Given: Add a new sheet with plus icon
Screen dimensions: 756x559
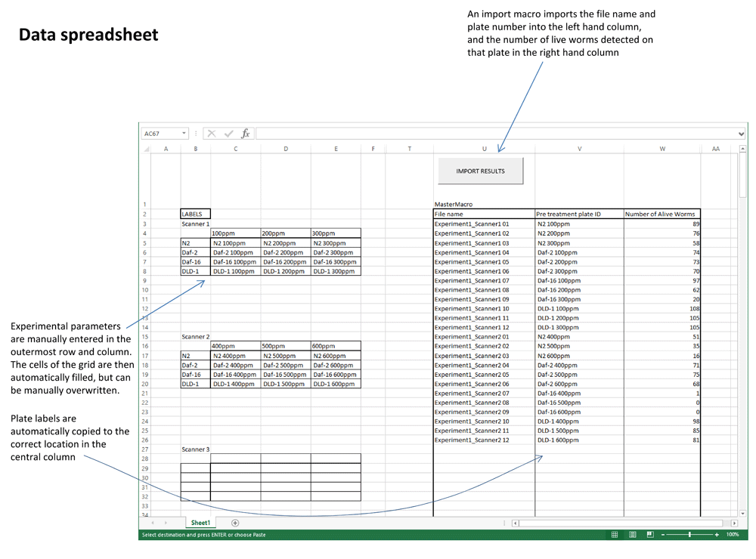Looking at the screenshot, I should point(235,523).
